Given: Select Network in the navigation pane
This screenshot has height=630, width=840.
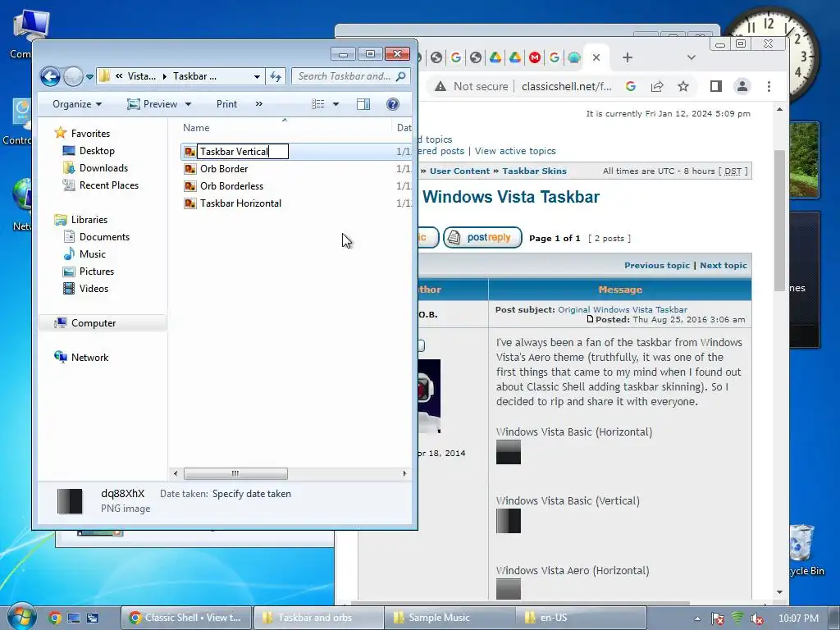Looking at the screenshot, I should [x=89, y=358].
